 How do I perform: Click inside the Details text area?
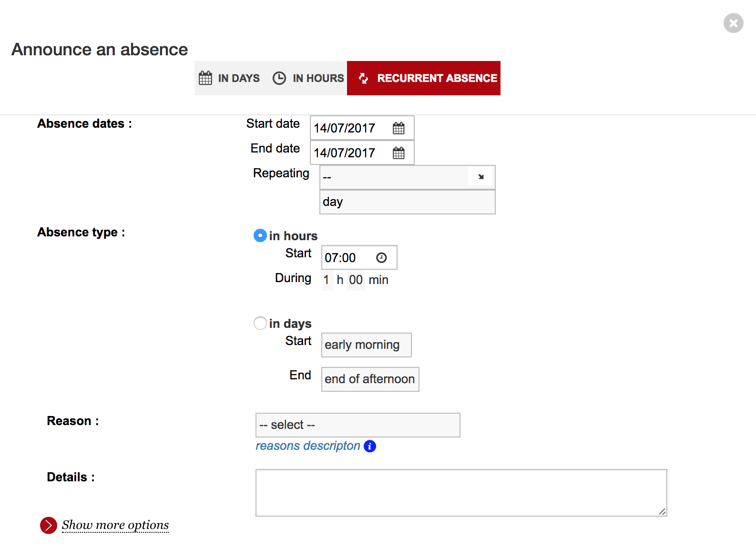[460, 493]
